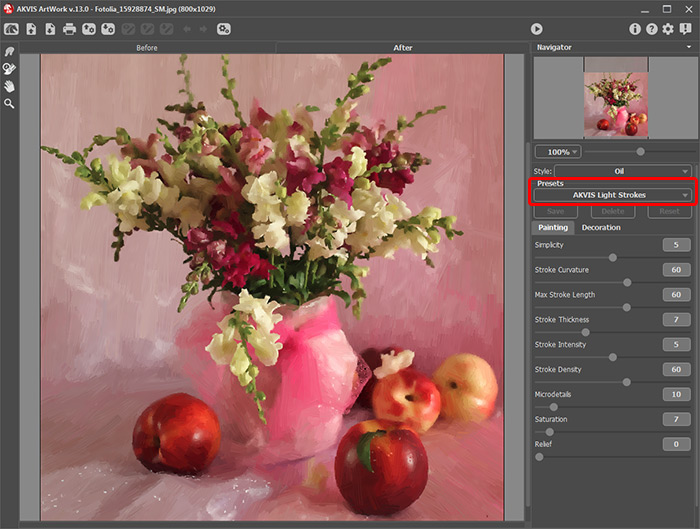The image size is (700, 529).
Task: Select the History Brush hand tool
Action: click(x=9, y=68)
